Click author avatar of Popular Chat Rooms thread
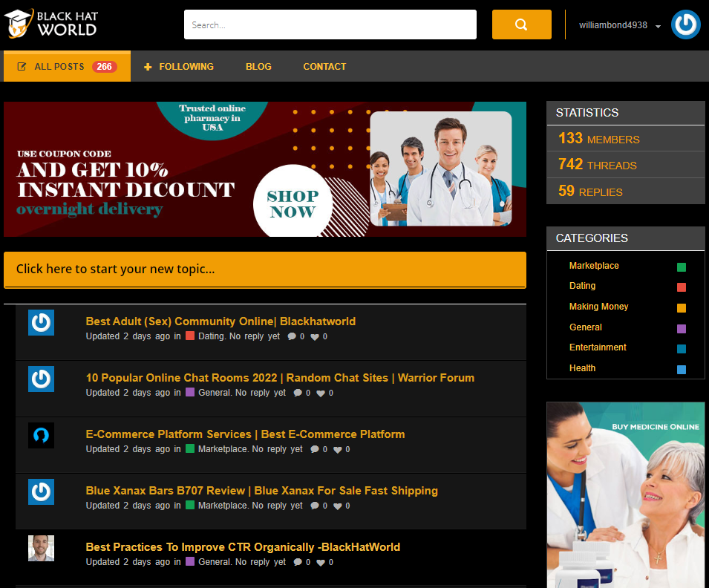709x588 pixels. click(x=41, y=379)
